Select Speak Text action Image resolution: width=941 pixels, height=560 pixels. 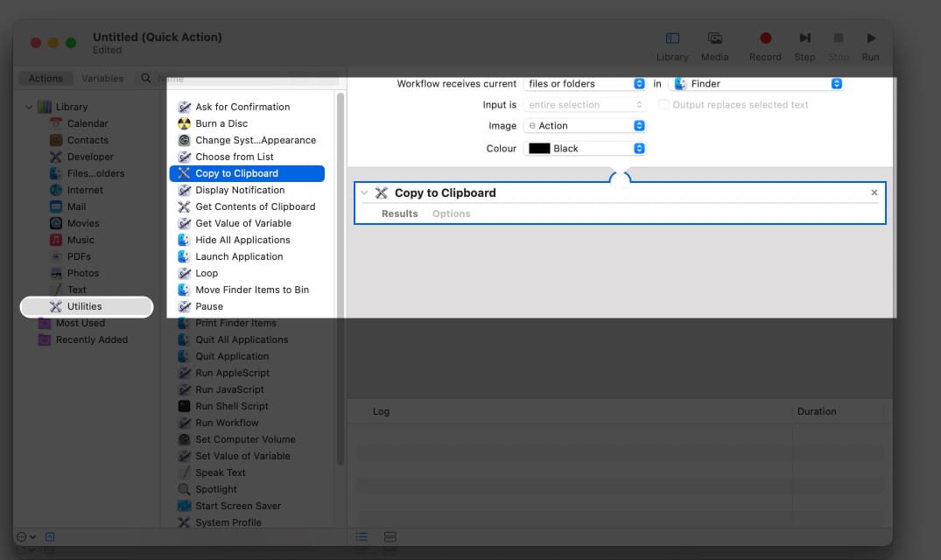click(220, 473)
